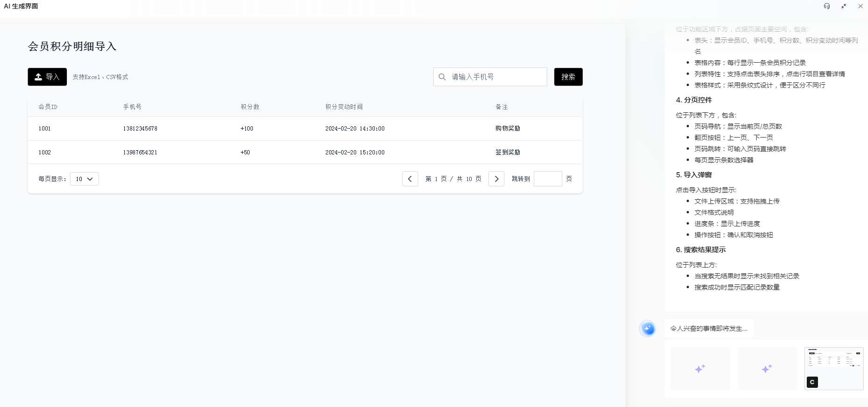Open the 每页显示 10 dropdown
This screenshot has height=407, width=868.
tap(84, 179)
